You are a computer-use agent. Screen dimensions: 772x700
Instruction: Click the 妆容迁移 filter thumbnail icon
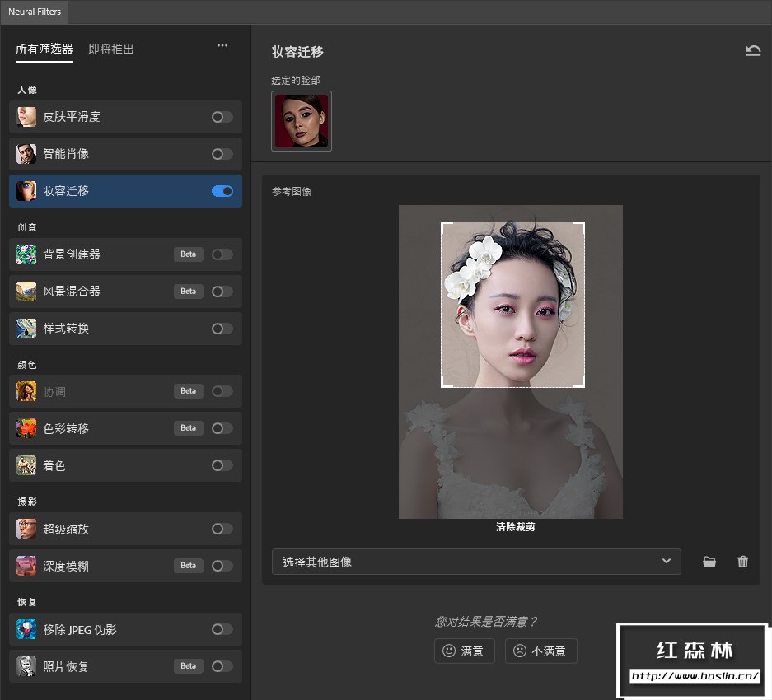[26, 191]
